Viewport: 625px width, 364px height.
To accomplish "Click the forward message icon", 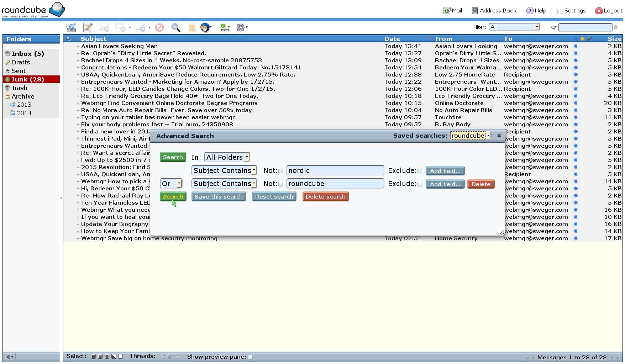I will tap(140, 27).
